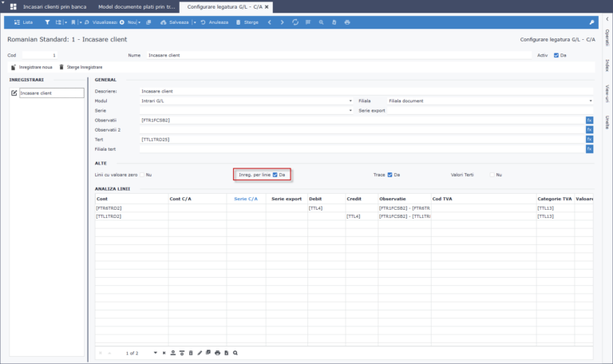Toggle Inreg. per linie checkbox
Viewport: 613px width, 364px height.
[x=275, y=175]
